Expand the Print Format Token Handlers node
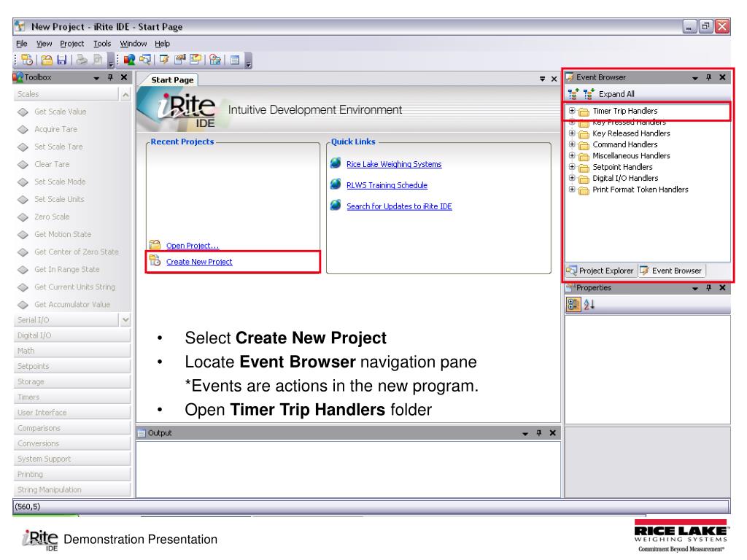747x560 pixels. pos(572,189)
